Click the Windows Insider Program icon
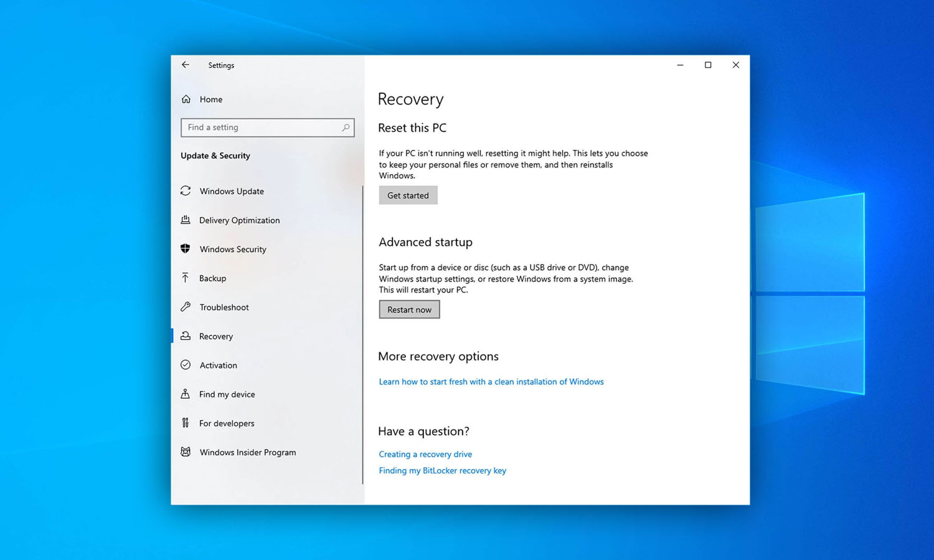The width and height of the screenshot is (934, 560). point(186,452)
